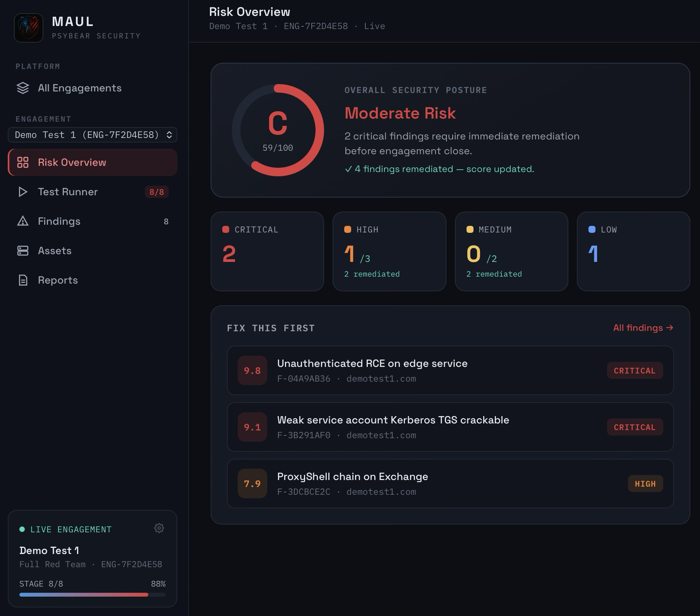700x616 pixels.
Task: Click the 4 findings remediated message
Action: tap(439, 169)
